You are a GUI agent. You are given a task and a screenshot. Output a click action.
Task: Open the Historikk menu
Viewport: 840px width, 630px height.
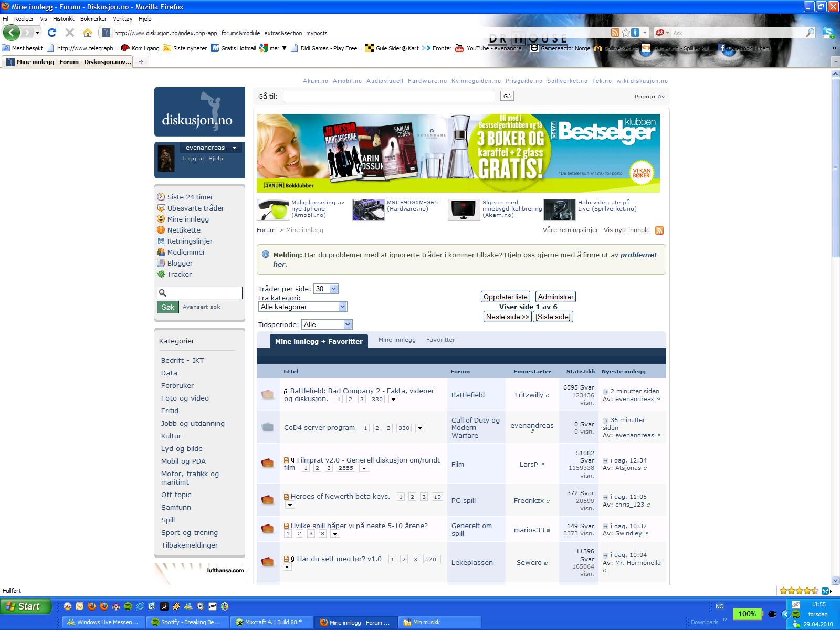64,19
